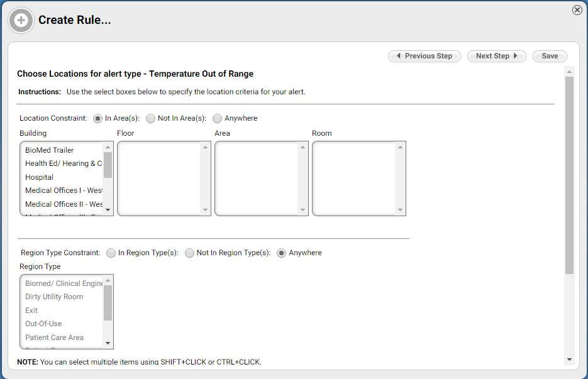Select Not In Area(s) location constraint
Screen dimensions: 588x379
point(150,118)
